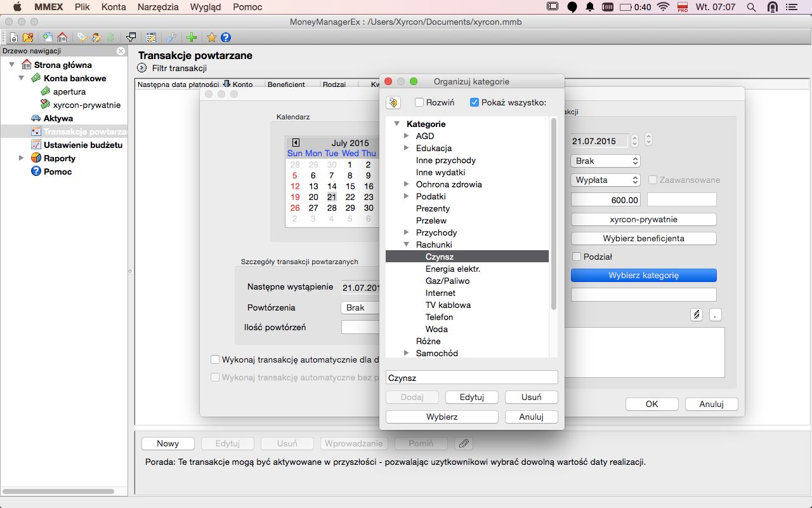The width and height of the screenshot is (812, 508).
Task: Open the Narzędzia menu
Action: (158, 7)
